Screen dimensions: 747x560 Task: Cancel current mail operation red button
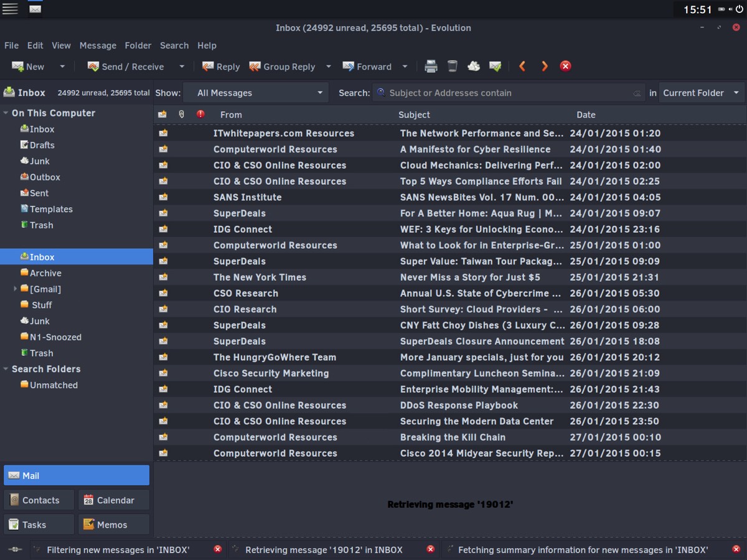565,66
